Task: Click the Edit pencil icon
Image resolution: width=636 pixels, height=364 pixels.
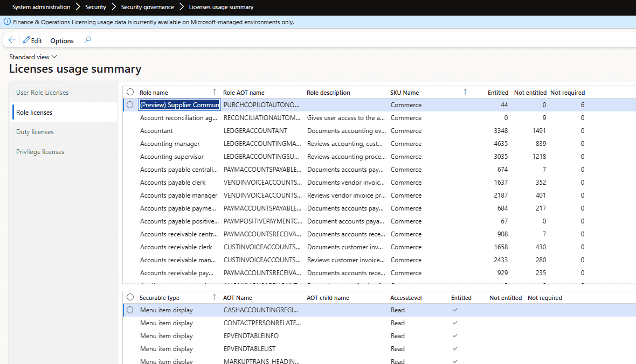Action: 26,40
